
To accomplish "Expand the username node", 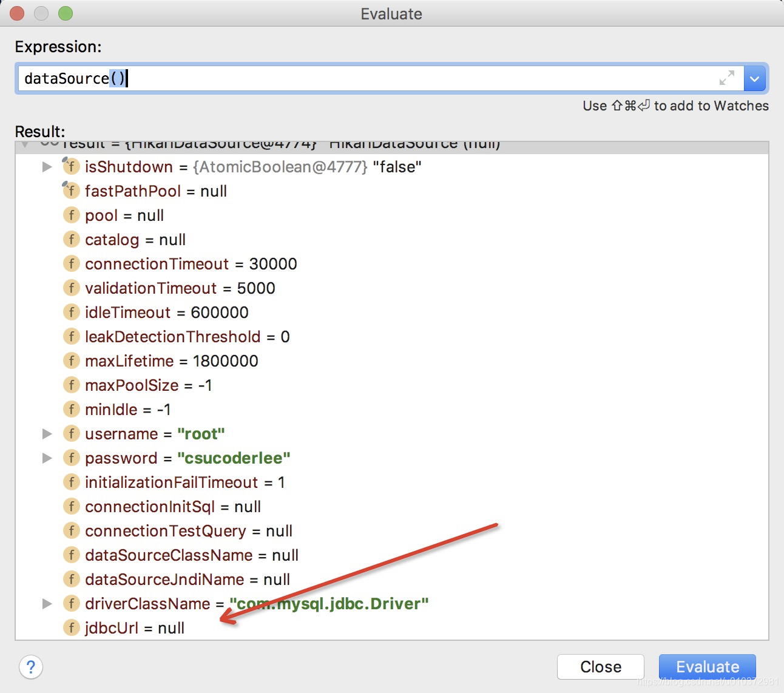I will point(47,433).
